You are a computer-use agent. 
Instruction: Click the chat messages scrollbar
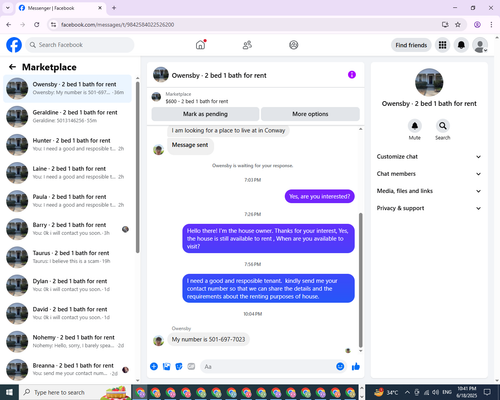pyautogui.click(x=360, y=280)
